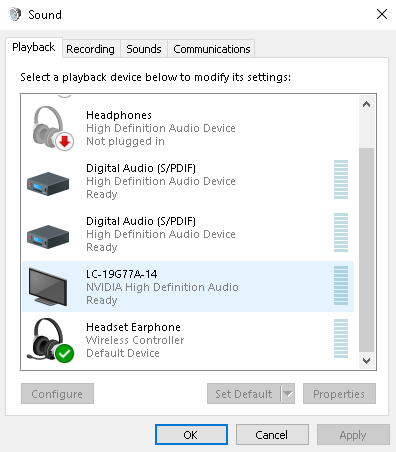The height and width of the screenshot is (452, 396).
Task: Open the Sounds tab
Action: point(144,49)
